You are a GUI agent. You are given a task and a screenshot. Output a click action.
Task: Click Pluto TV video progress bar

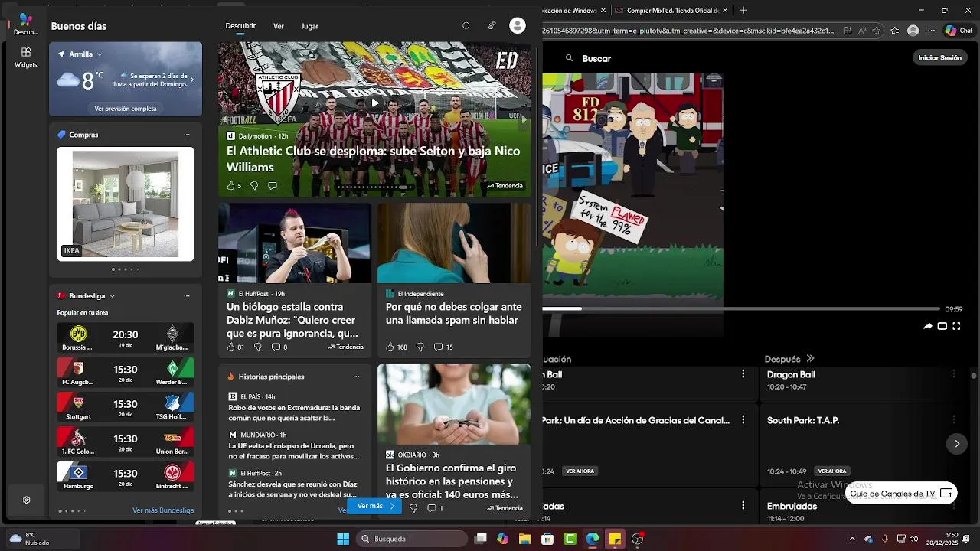coord(741,308)
